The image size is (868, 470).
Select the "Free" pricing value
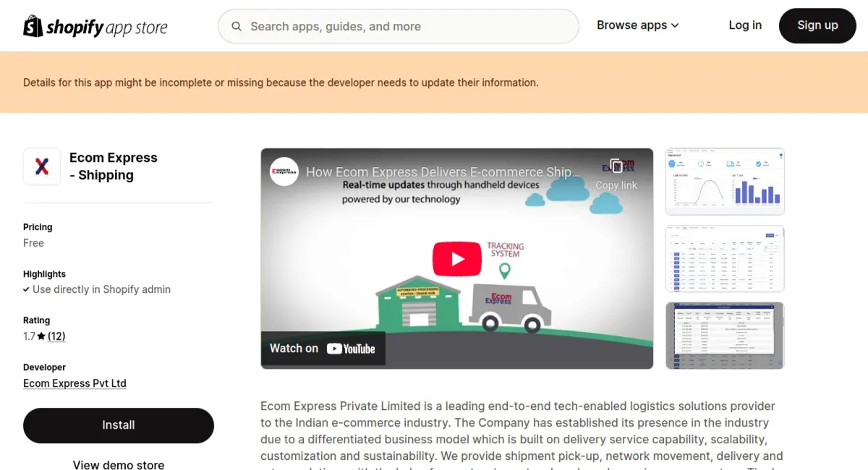pos(33,243)
